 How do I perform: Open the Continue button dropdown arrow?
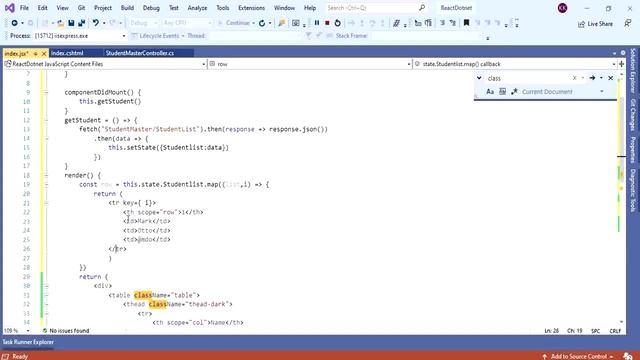tap(253, 23)
